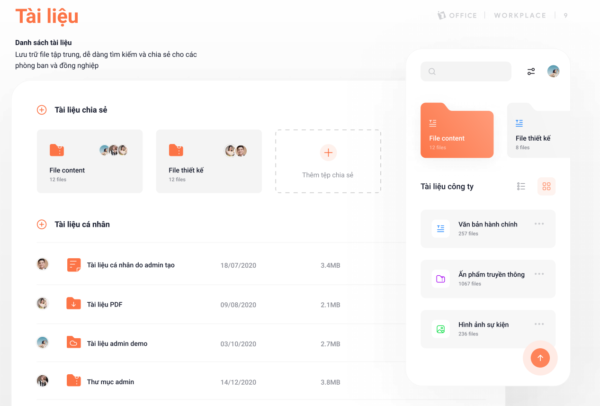The image size is (600, 406).
Task: Open more options for Ấn phẩm truyền thông
Action: click(x=539, y=274)
